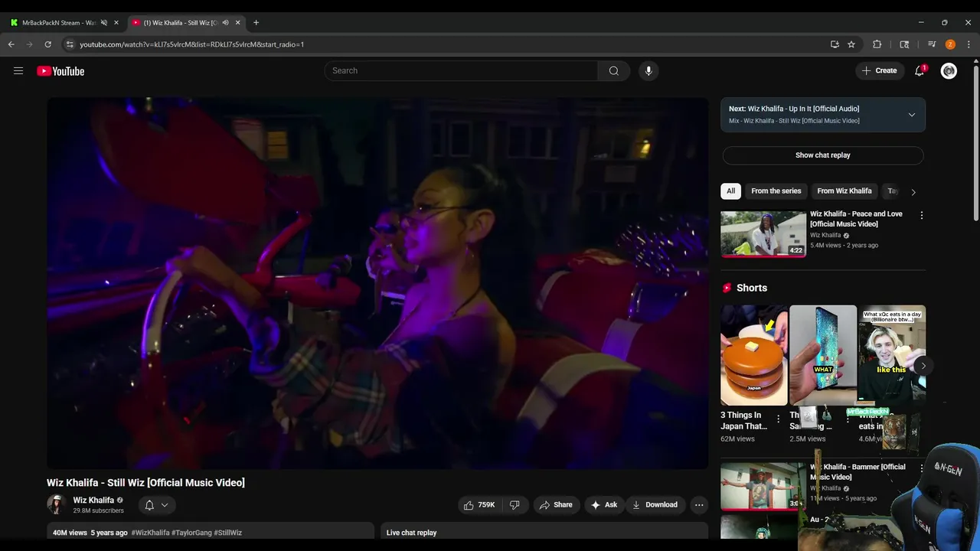Click the video player to pause
Viewport: 980px width, 551px height.
point(377,283)
